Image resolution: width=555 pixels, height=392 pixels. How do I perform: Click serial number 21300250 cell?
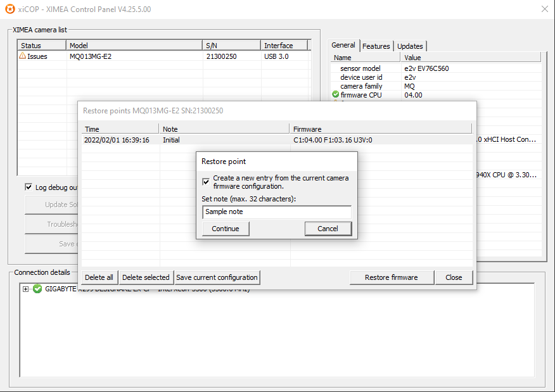pyautogui.click(x=222, y=56)
